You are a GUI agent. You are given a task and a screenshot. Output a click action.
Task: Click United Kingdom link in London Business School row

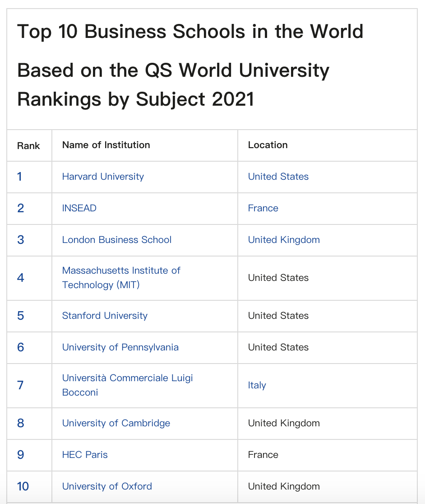284,240
